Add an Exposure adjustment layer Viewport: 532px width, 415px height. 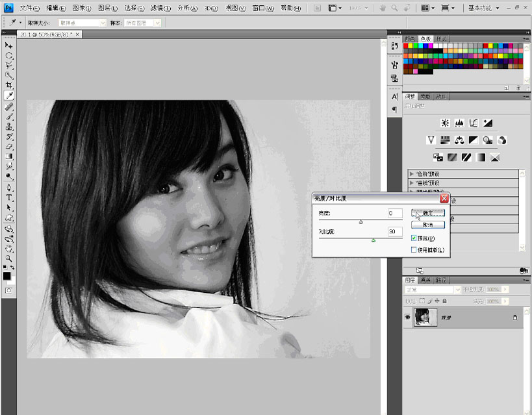pos(488,123)
